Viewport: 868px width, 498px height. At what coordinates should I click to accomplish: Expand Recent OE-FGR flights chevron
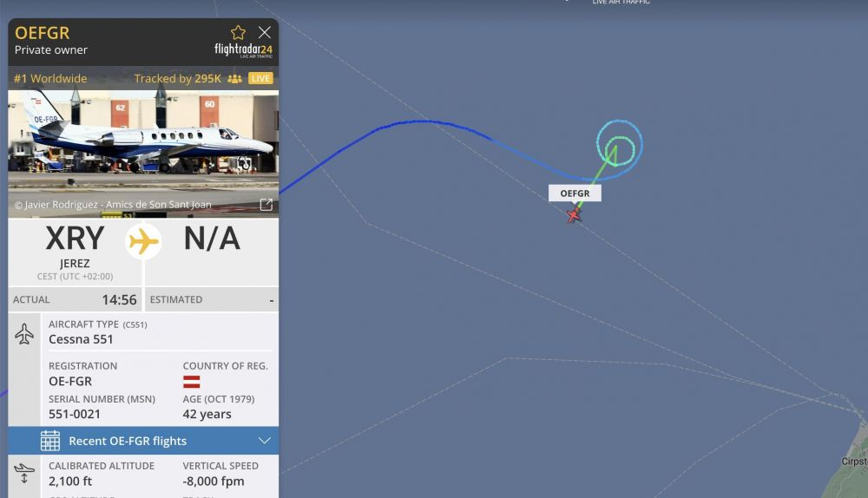265,441
